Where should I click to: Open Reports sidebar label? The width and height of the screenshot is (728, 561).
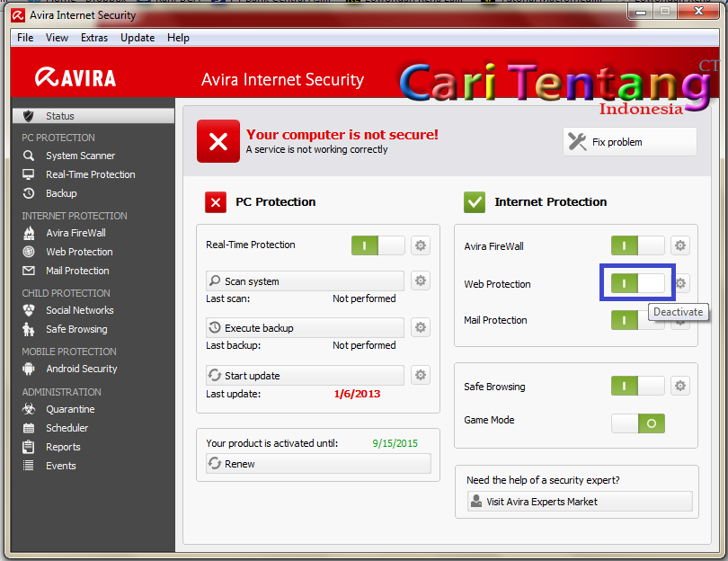pos(63,447)
